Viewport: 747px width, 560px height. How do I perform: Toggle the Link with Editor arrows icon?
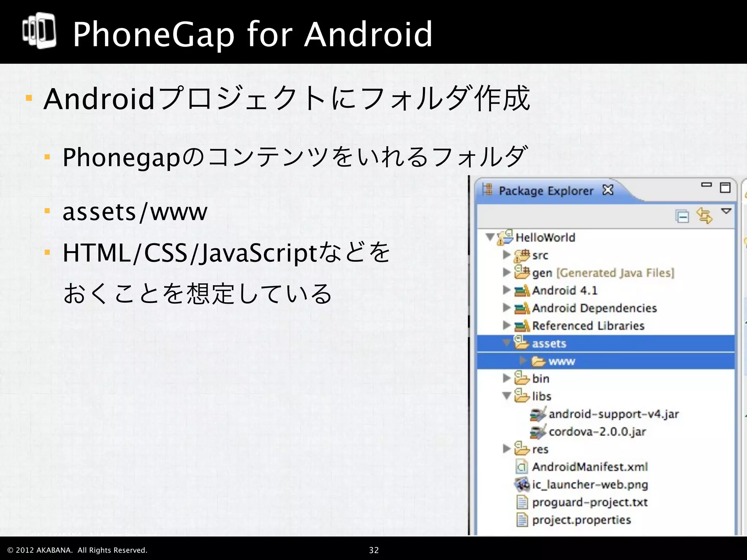pos(704,215)
